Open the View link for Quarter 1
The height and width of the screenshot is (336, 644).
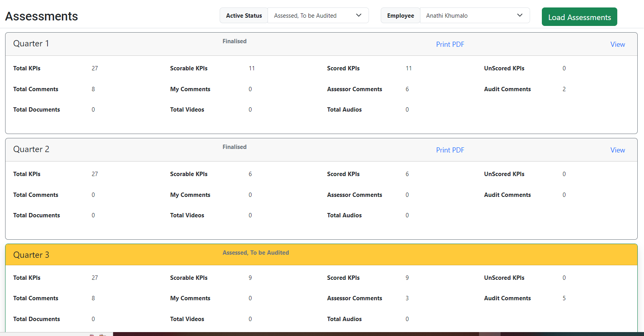pyautogui.click(x=617, y=44)
